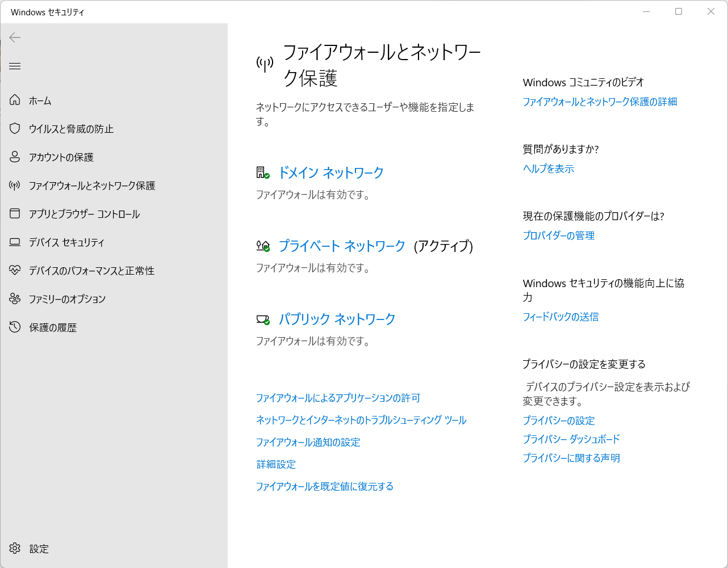The image size is (728, 568).
Task: Open プロバイダーの管理 link
Action: coord(558,235)
